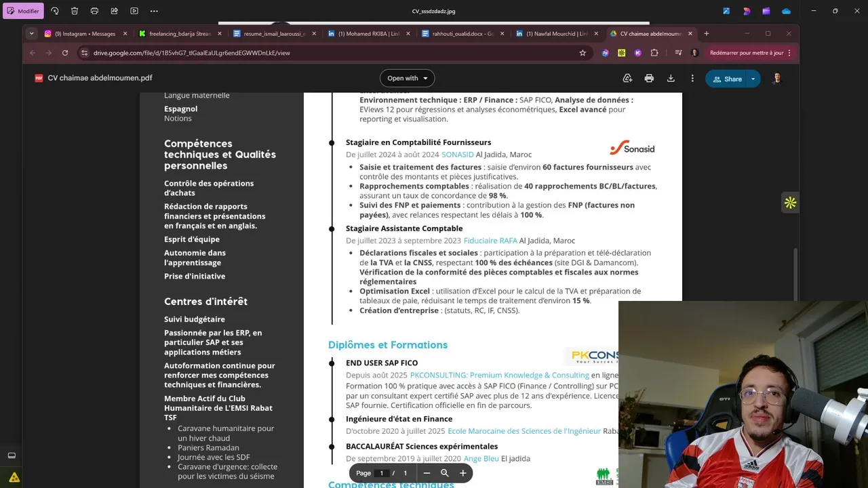868x488 pixels.
Task: Open Chrome media controls icon
Action: point(678,52)
